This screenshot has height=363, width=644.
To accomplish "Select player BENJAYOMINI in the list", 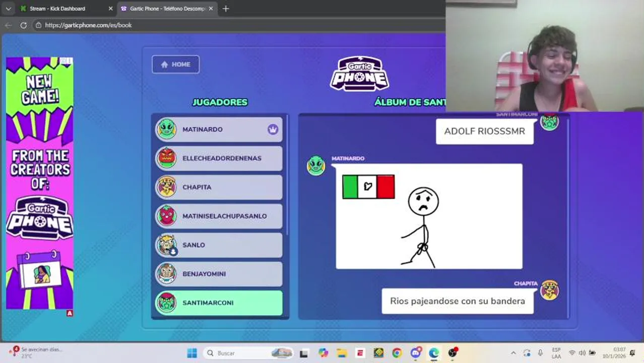I will [x=219, y=274].
